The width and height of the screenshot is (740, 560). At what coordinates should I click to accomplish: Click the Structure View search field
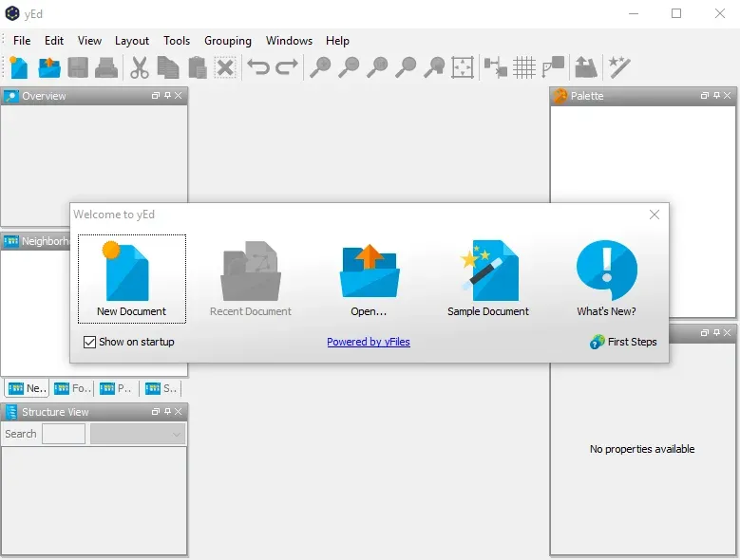[x=64, y=434]
